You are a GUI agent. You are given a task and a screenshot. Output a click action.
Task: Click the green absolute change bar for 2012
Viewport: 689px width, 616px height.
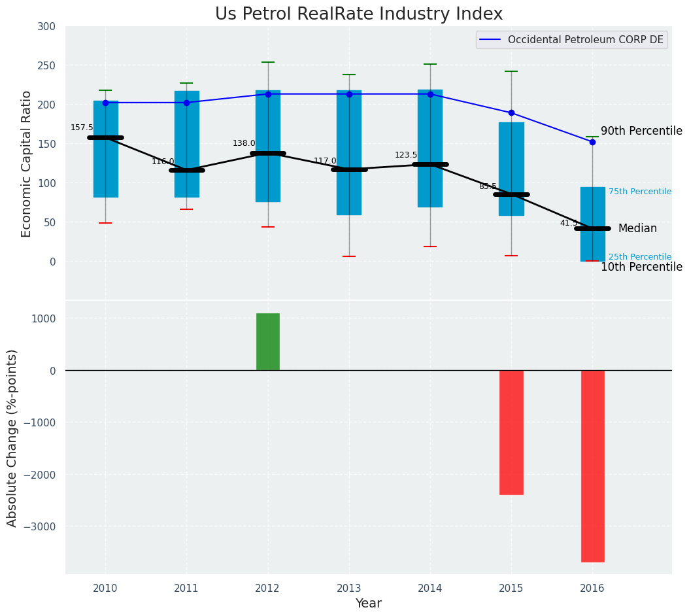pos(268,341)
